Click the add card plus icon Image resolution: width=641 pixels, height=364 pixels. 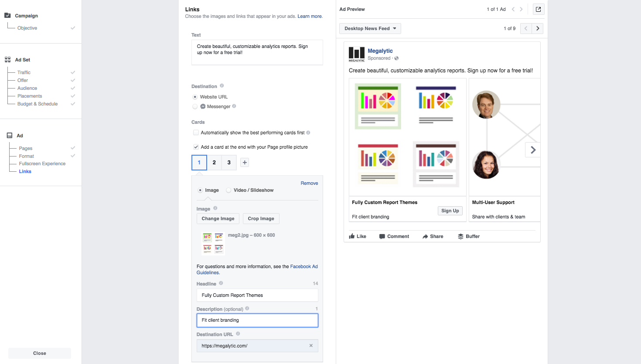point(245,163)
